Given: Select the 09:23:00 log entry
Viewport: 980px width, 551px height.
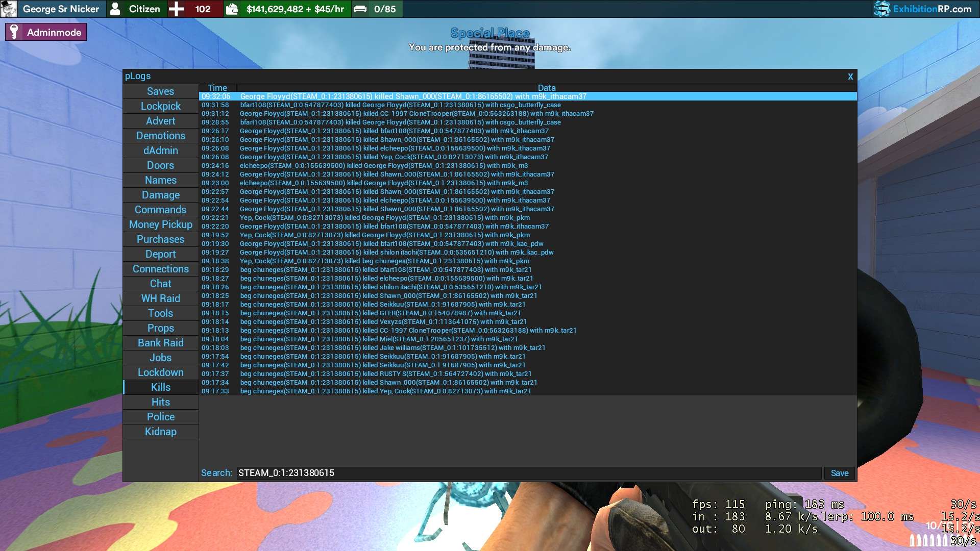Looking at the screenshot, I should (x=528, y=183).
